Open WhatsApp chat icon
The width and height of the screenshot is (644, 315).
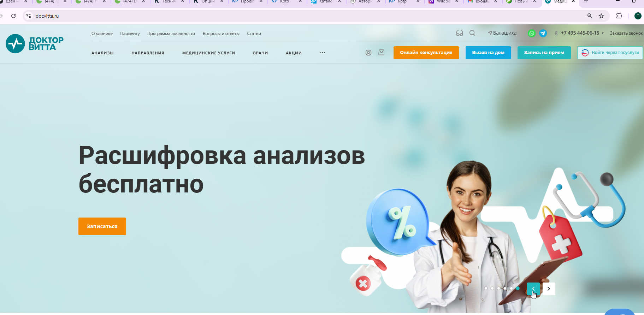pos(532,33)
